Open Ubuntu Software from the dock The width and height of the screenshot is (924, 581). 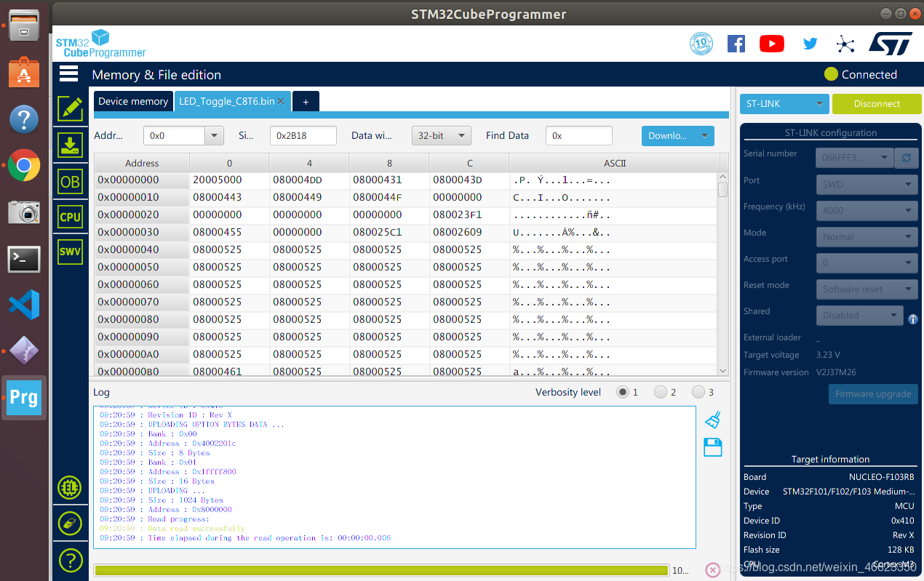[x=24, y=72]
